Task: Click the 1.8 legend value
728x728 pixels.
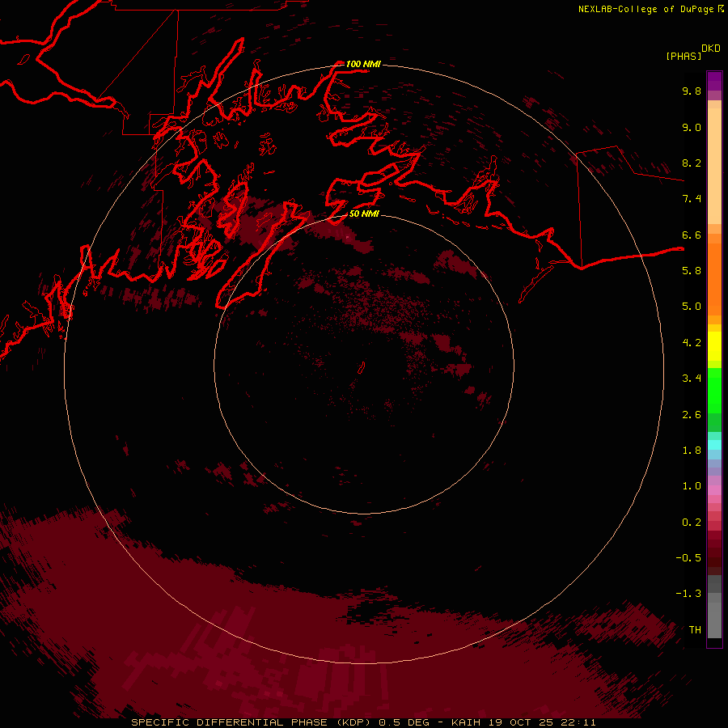Action: point(692,451)
